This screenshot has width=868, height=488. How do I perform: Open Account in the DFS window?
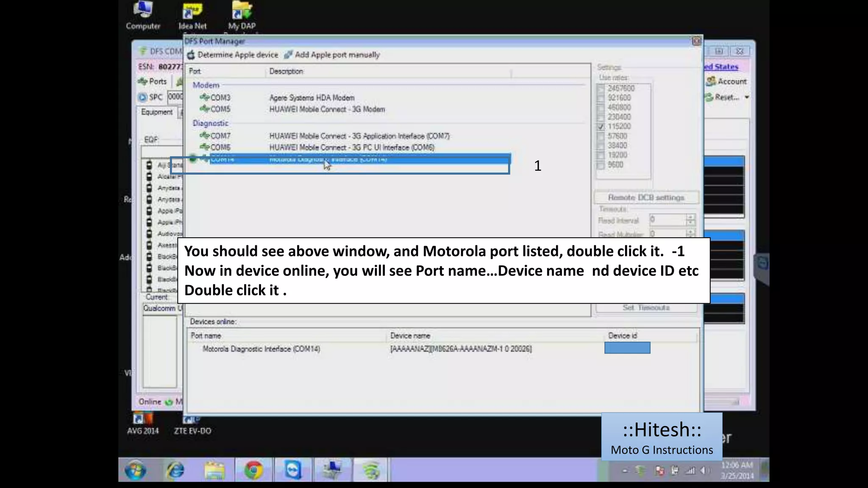click(726, 81)
